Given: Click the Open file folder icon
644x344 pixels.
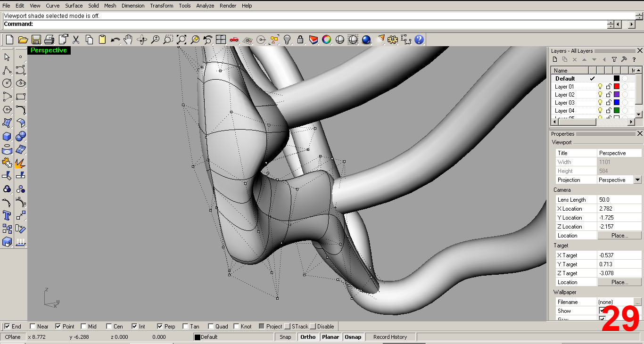Looking at the screenshot, I should [22, 40].
